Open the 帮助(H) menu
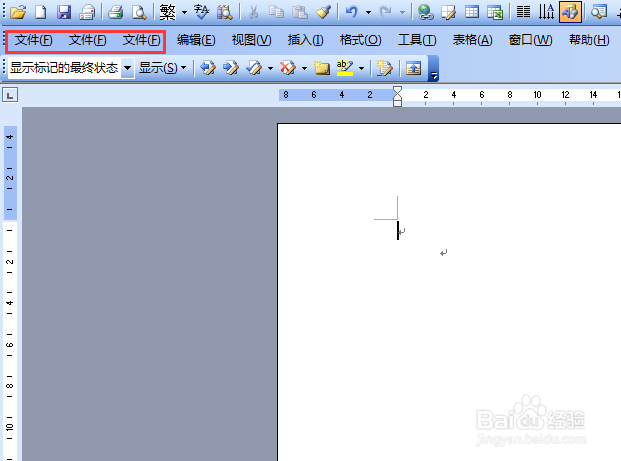This screenshot has width=621, height=461. pyautogui.click(x=589, y=40)
